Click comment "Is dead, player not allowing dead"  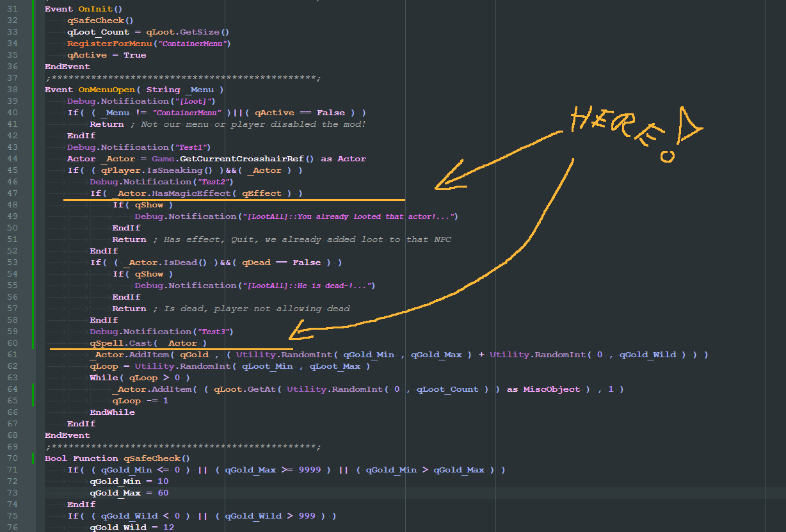click(257, 309)
